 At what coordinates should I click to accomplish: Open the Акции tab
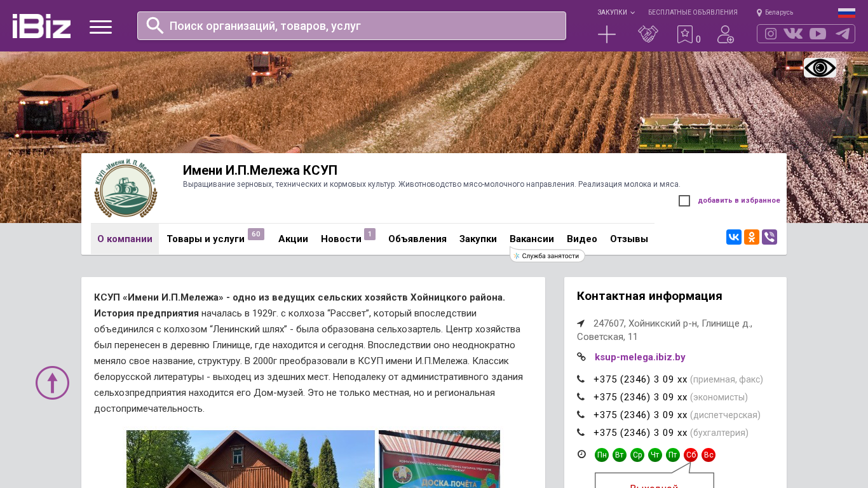(293, 239)
